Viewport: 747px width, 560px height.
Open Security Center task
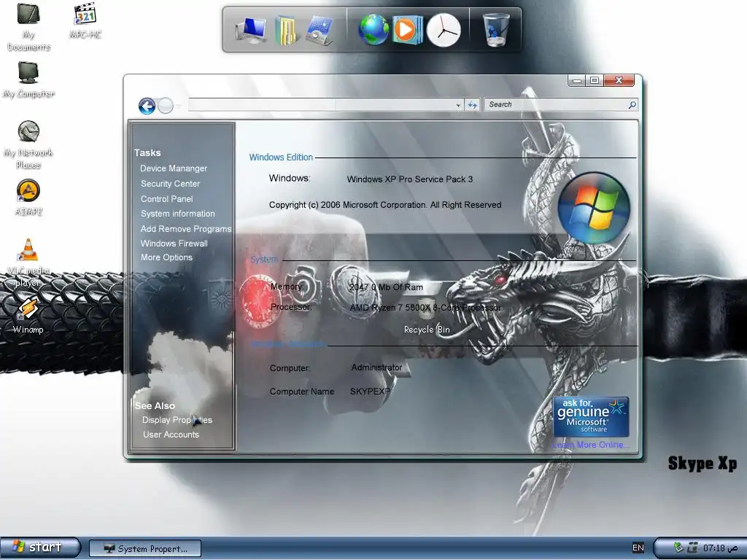point(170,184)
